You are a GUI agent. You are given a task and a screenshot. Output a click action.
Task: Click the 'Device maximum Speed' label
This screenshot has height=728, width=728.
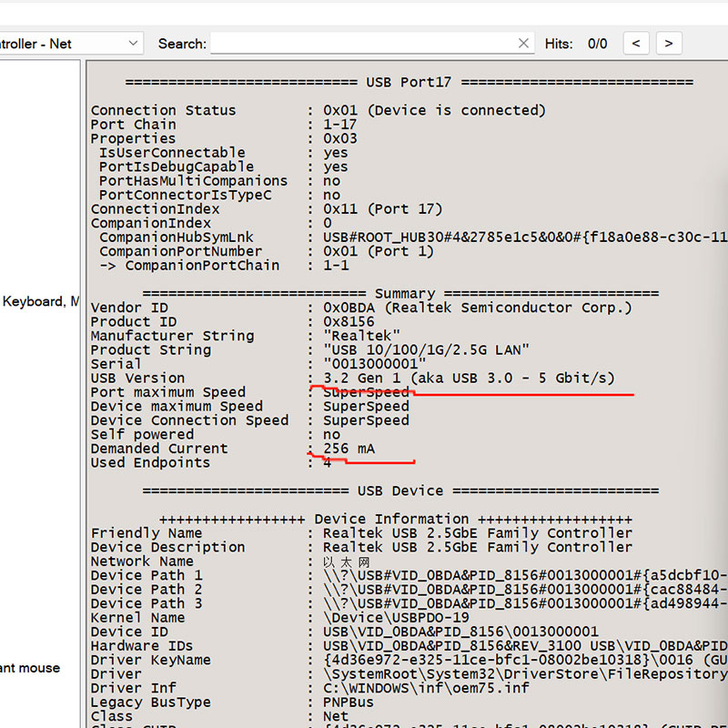pyautogui.click(x=177, y=406)
